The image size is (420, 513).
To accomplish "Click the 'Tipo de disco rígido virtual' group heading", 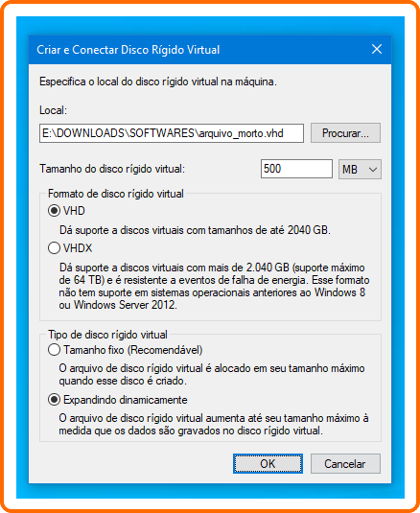I will [107, 335].
